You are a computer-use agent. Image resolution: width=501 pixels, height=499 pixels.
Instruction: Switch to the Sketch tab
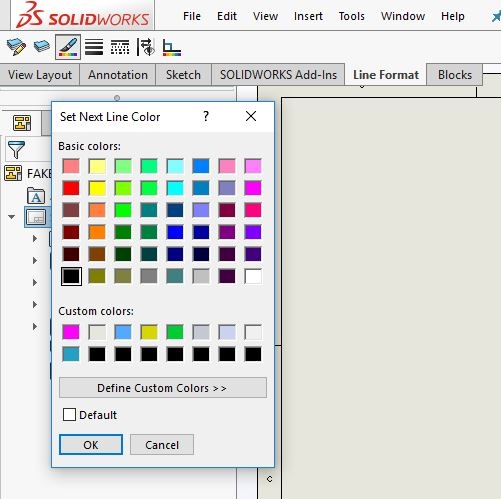183,75
